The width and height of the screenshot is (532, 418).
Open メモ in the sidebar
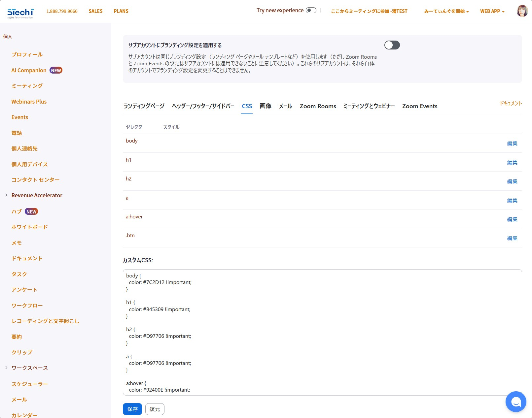(17, 243)
